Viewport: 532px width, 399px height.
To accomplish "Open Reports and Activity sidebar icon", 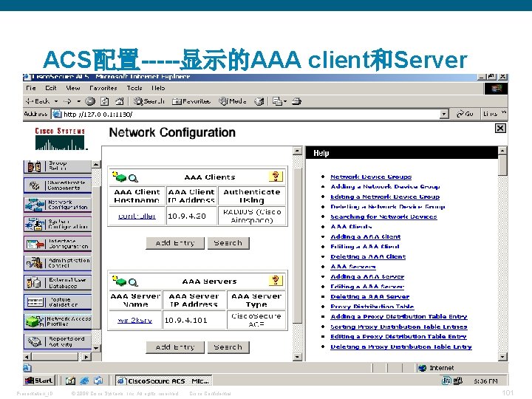I will [x=34, y=341].
